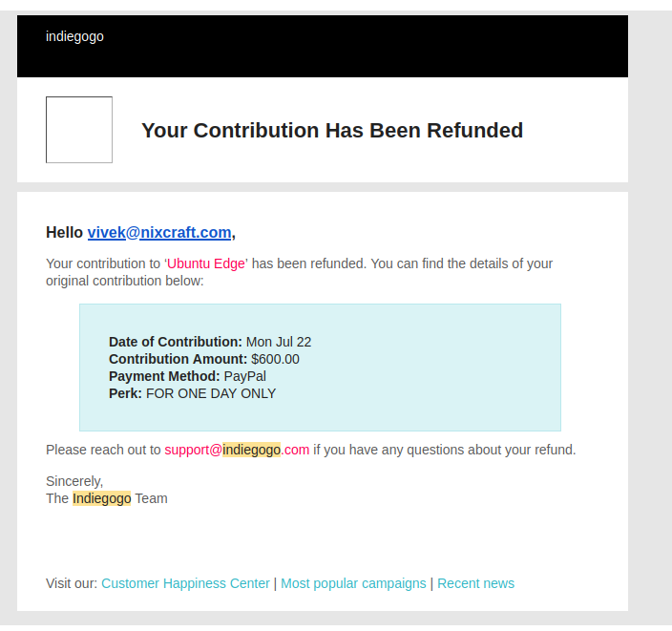This screenshot has width=672, height=631.
Task: Click the 'Date of Contribution' label
Action: (176, 342)
